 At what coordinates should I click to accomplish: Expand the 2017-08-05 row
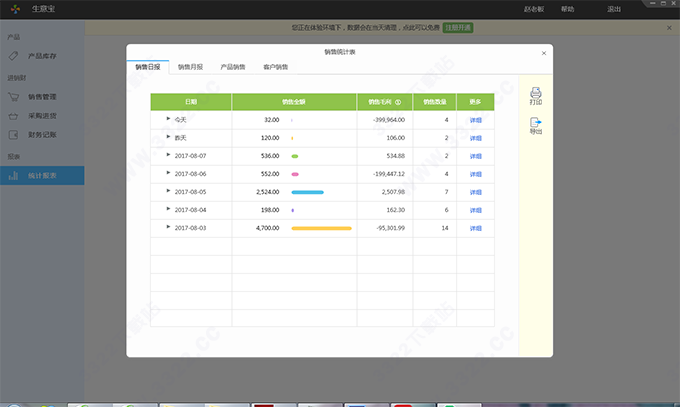[x=168, y=190]
